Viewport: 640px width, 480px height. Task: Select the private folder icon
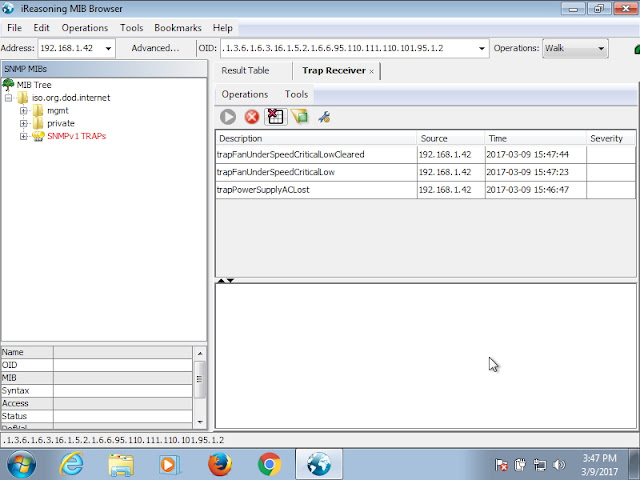pyautogui.click(x=38, y=123)
